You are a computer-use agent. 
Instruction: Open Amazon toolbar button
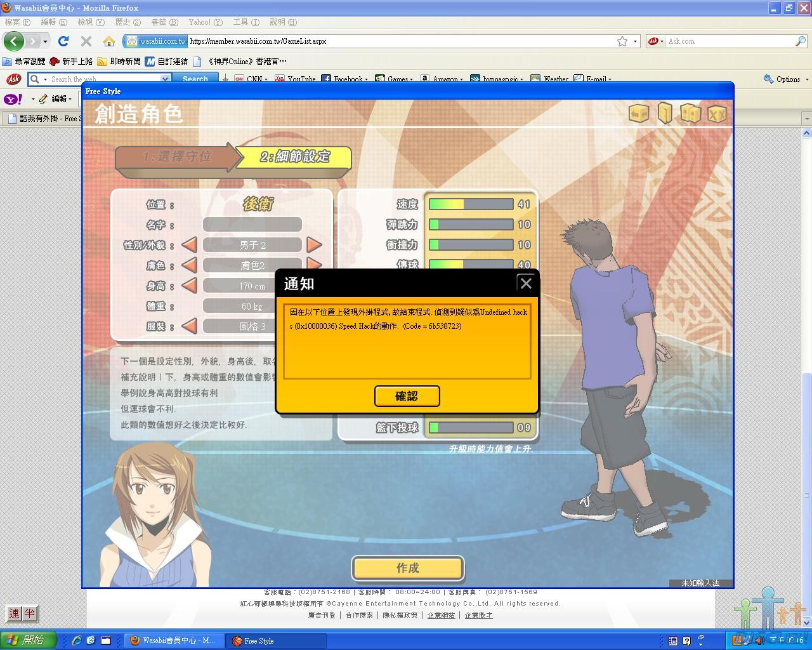(x=442, y=79)
